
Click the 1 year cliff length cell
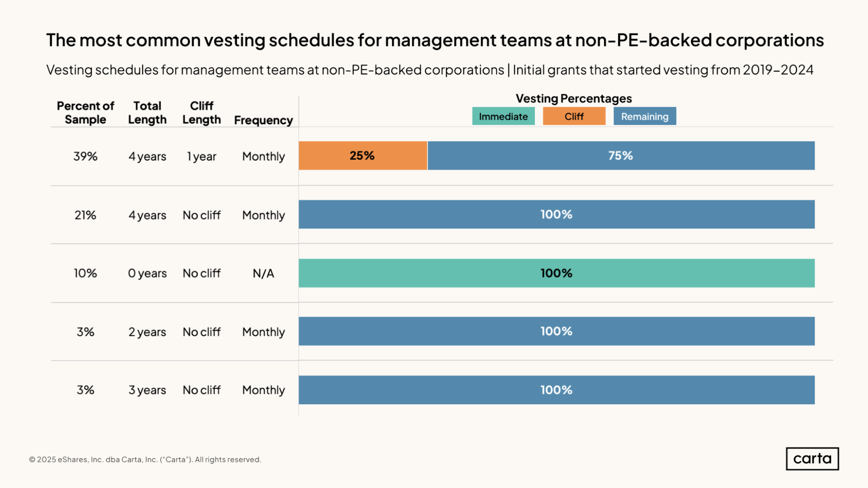[201, 156]
